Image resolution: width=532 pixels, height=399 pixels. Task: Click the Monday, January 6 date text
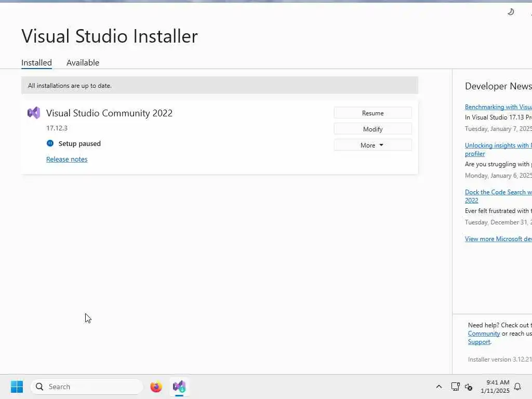coord(498,176)
